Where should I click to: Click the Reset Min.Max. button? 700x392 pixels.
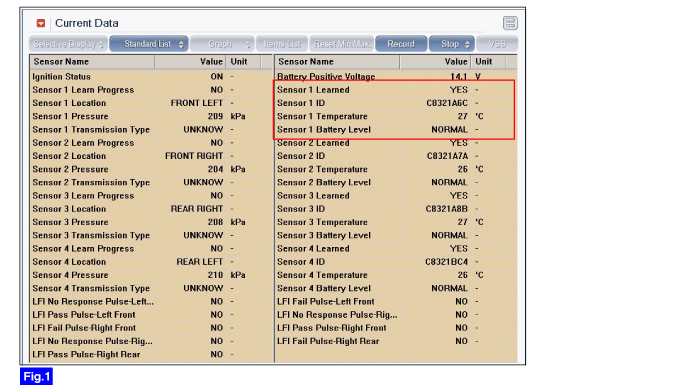coord(342,44)
